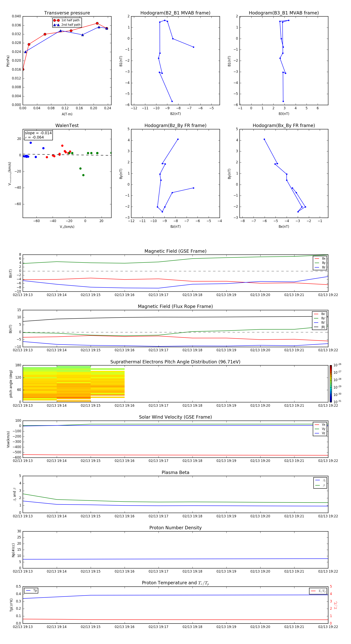Click the 'Transverse pressure' plot title

(x=67, y=13)
